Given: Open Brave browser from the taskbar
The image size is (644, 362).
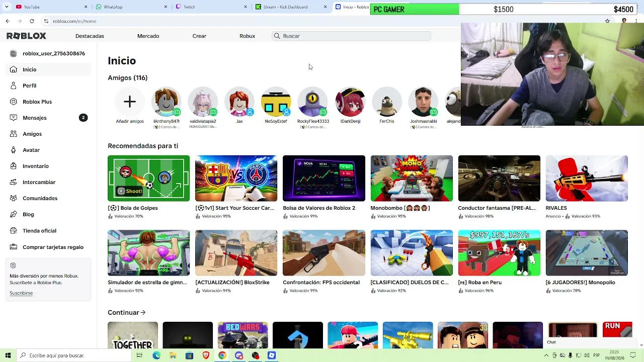Looking at the screenshot, I should [x=206, y=355].
